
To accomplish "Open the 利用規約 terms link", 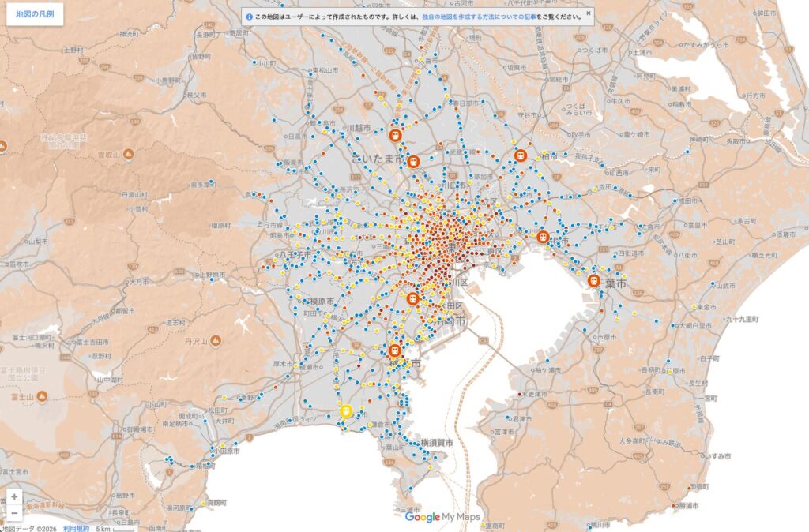I will point(76,527).
